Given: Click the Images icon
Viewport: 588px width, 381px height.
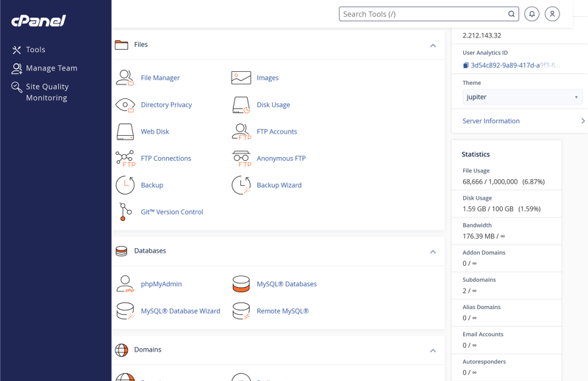Looking at the screenshot, I should tap(241, 78).
